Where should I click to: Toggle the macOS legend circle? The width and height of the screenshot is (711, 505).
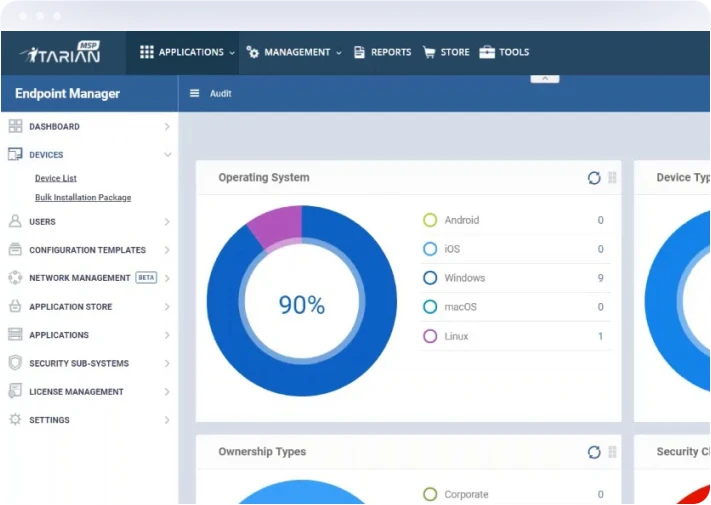430,307
